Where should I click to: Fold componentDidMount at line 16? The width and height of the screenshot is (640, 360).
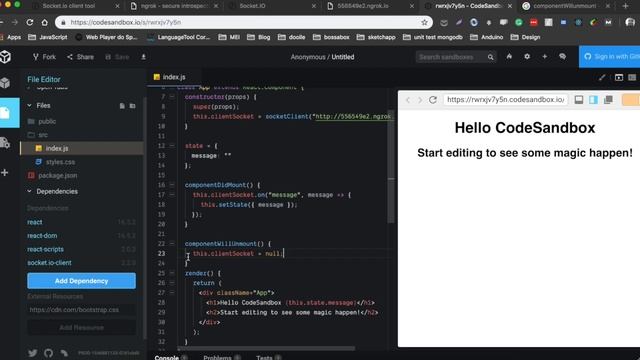(x=172, y=185)
